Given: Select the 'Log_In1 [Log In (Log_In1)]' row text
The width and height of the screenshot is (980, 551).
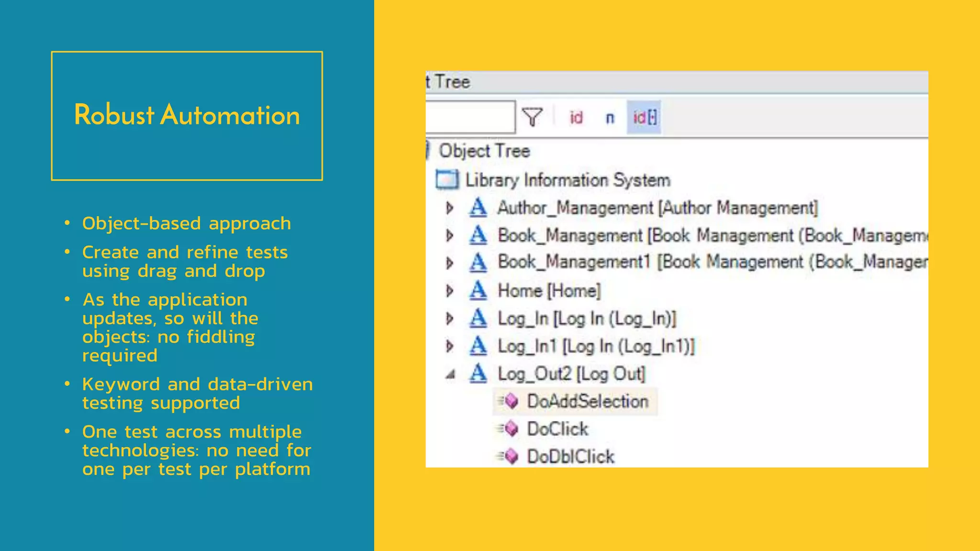Looking at the screenshot, I should pyautogui.click(x=596, y=346).
